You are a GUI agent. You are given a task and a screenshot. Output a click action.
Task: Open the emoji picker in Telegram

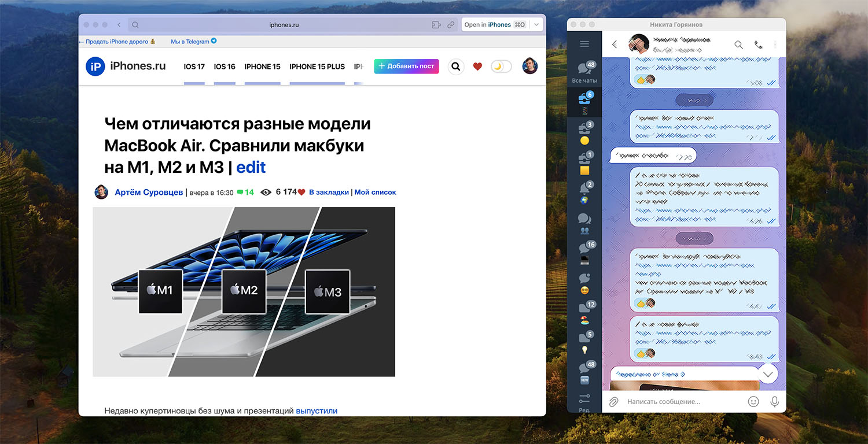753,401
